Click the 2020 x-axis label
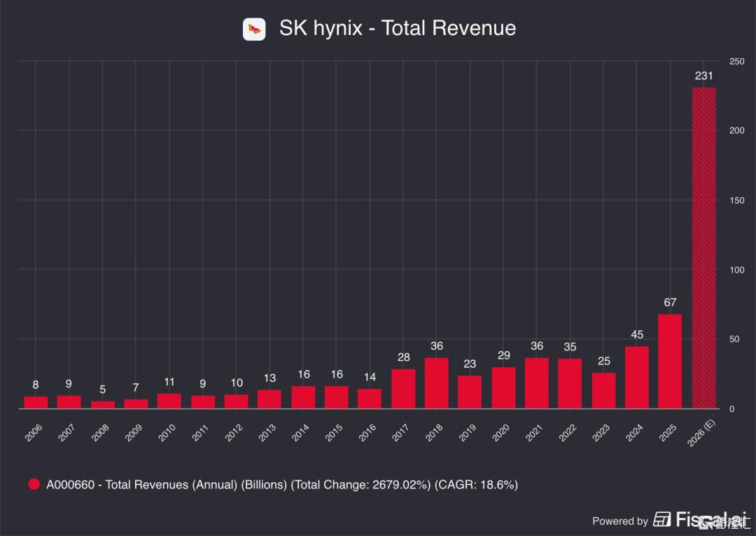Viewport: 756px width, 536px height. pyautogui.click(x=500, y=433)
